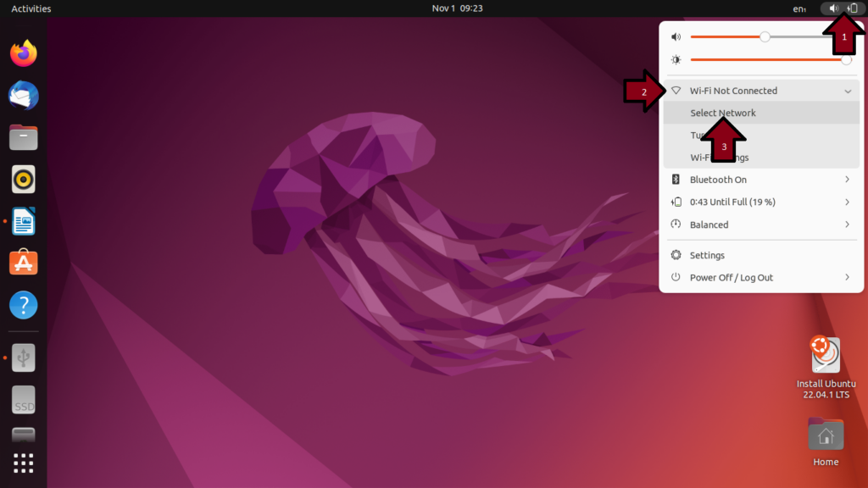The height and width of the screenshot is (488, 868).
Task: Open the clock calendar Nov 1 09:23
Action: pyautogui.click(x=457, y=8)
